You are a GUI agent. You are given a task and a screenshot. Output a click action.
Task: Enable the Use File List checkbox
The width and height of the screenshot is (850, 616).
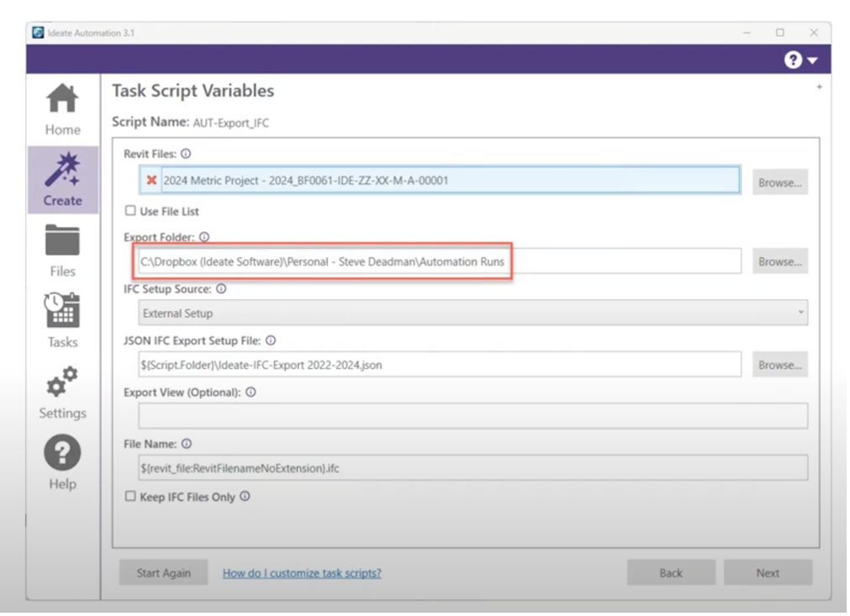[x=129, y=208]
